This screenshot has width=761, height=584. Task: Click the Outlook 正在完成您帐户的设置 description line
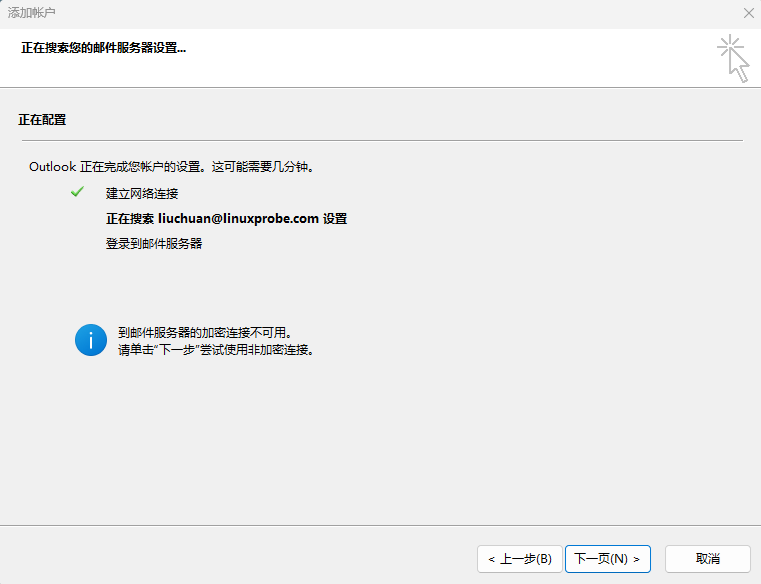(172, 167)
